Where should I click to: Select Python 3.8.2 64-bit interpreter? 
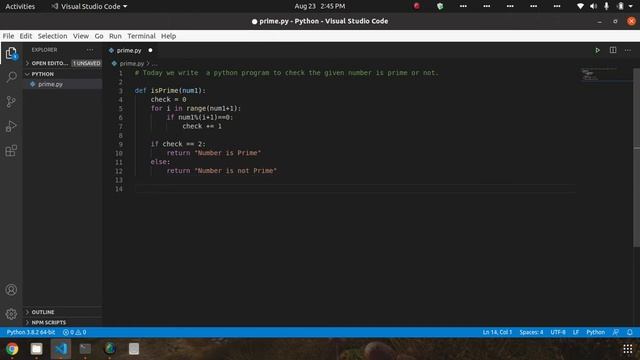click(x=31, y=332)
